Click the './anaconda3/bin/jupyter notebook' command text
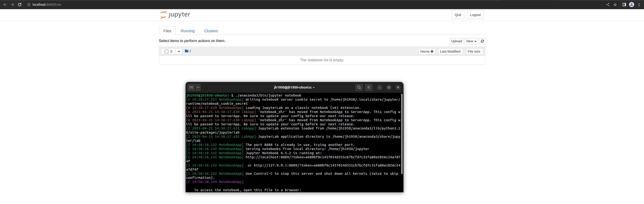Screen dimensions: 644x204 (x=268, y=95)
